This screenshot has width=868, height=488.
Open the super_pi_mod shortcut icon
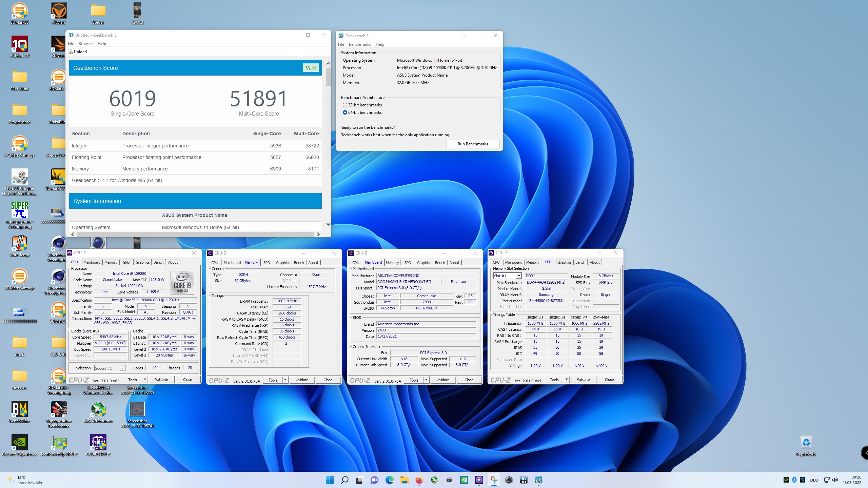coord(20,215)
